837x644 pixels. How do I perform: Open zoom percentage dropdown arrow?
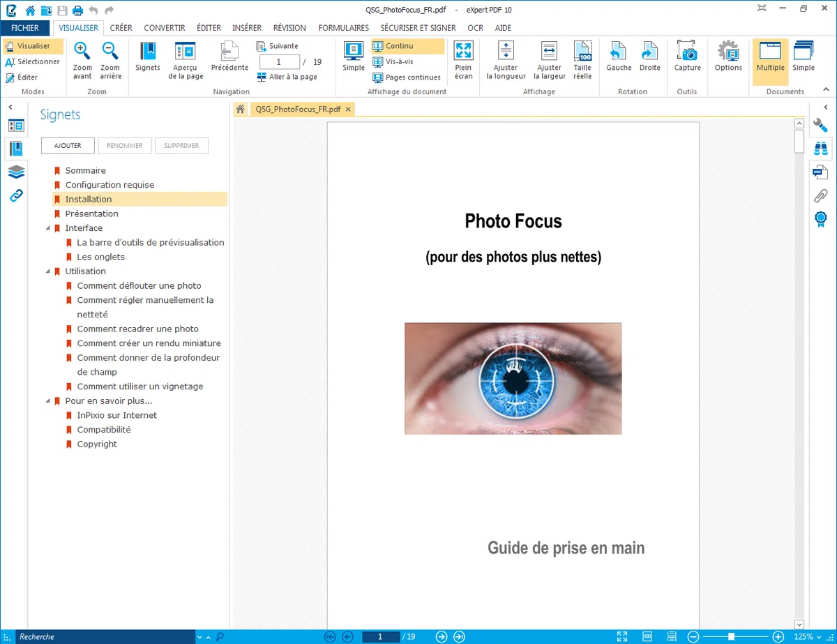(x=820, y=636)
